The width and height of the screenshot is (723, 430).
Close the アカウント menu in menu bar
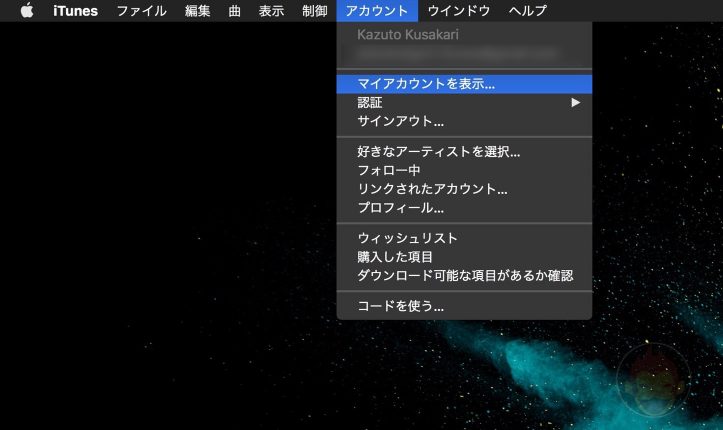(377, 10)
